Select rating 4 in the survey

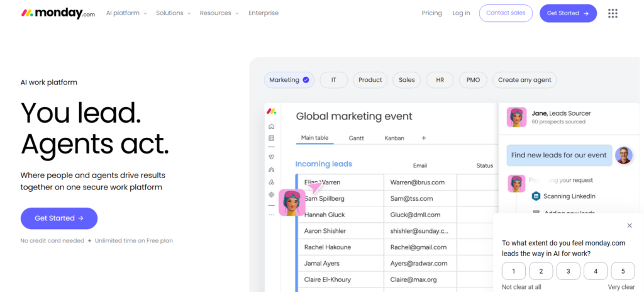(x=596, y=271)
